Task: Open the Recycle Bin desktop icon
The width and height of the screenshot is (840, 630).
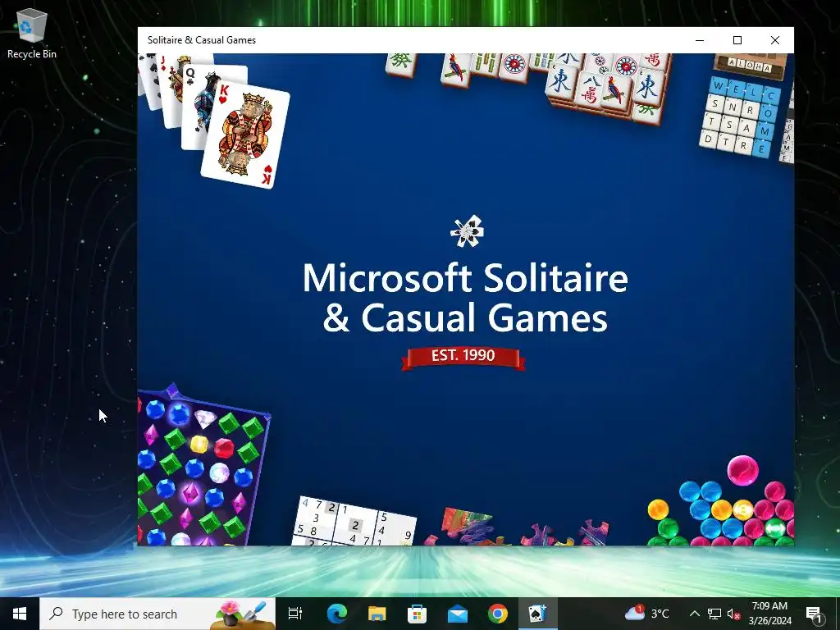Action: [x=32, y=33]
